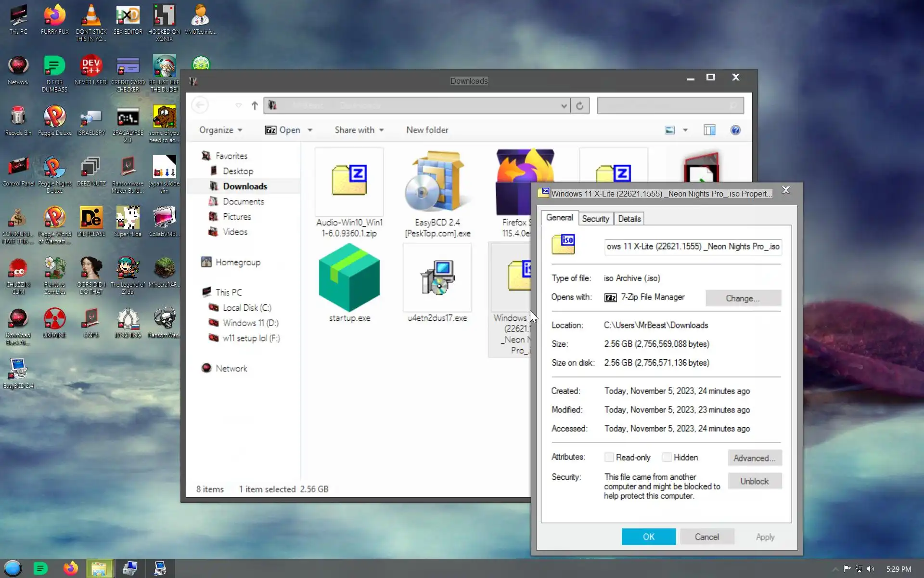The width and height of the screenshot is (924, 578).
Task: Open Firefox from the taskbar
Action: pos(70,568)
